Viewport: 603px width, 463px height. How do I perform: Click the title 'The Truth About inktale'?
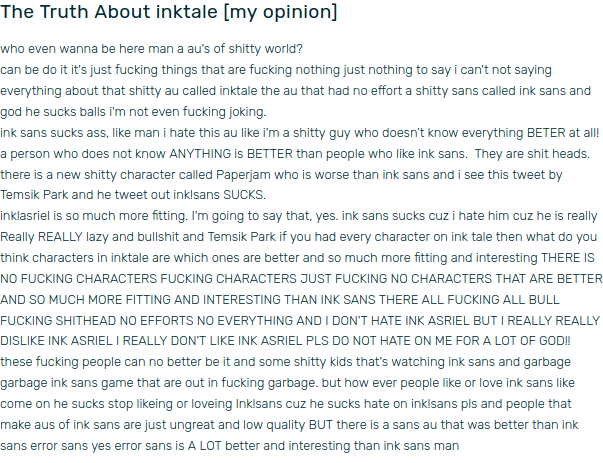109,12
